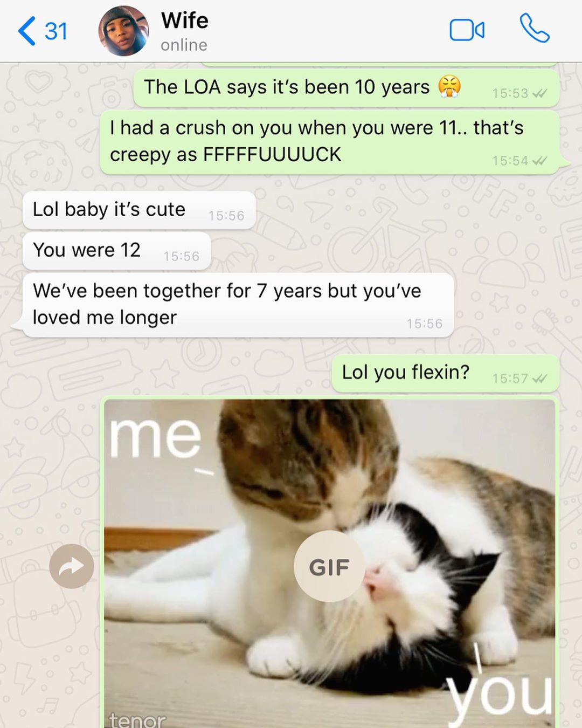This screenshot has width=582, height=728.
Task: Select 'We've been together for 7 years' message
Action: coord(238,305)
